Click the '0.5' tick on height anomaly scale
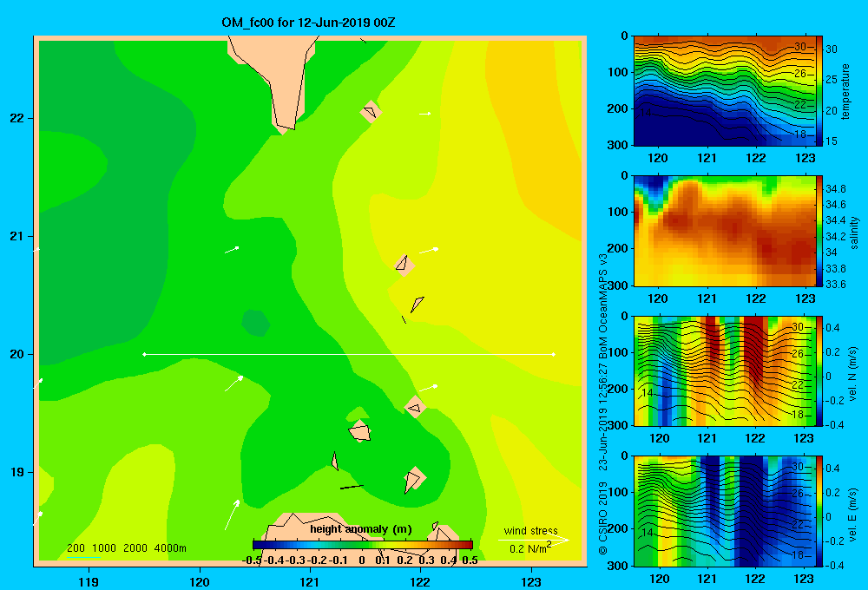 pos(470,560)
